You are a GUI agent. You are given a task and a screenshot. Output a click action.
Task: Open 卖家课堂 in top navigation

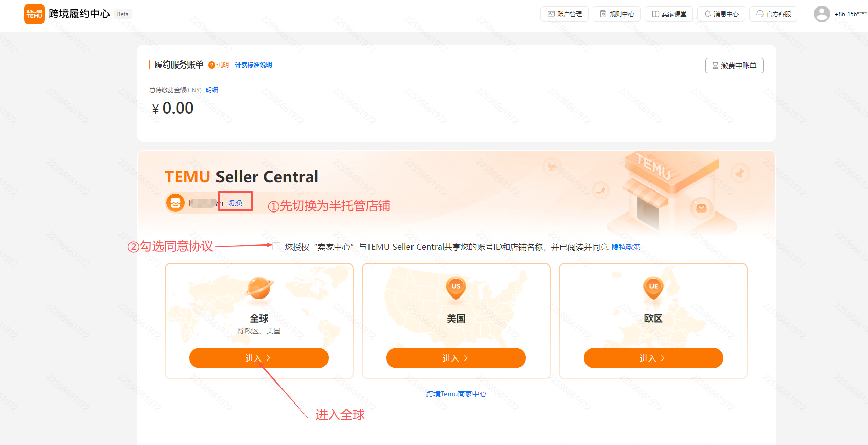pos(669,14)
